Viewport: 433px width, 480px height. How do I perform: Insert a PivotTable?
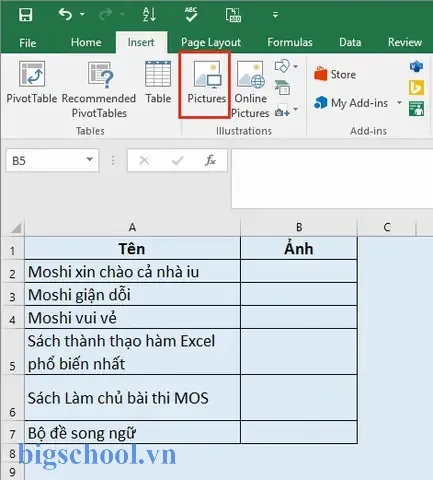pyautogui.click(x=32, y=82)
